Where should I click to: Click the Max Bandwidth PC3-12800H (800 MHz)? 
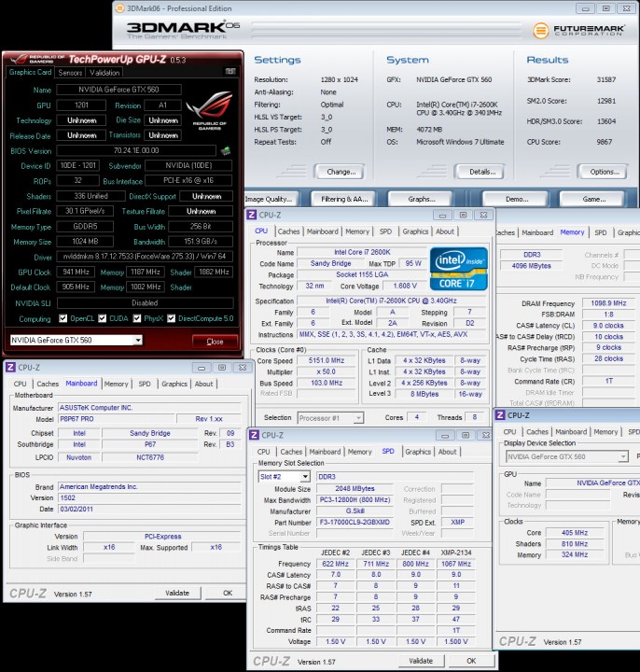pyautogui.click(x=355, y=499)
